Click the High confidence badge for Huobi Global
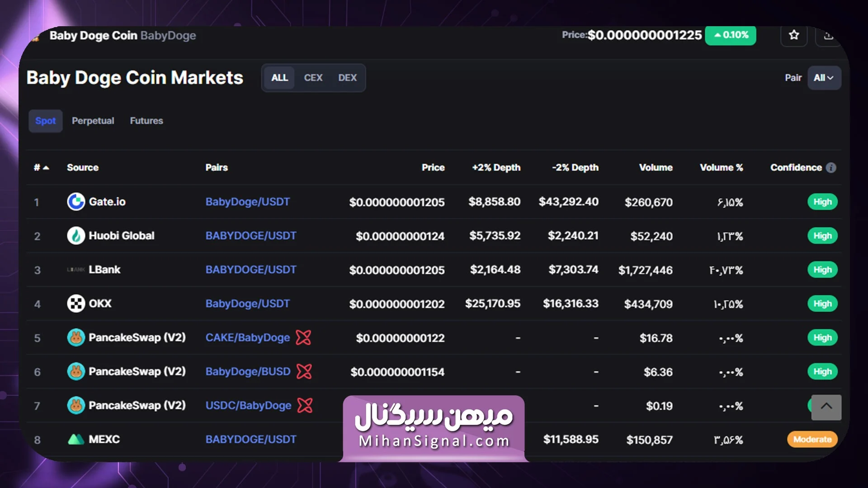The height and width of the screenshot is (488, 868). pos(822,236)
